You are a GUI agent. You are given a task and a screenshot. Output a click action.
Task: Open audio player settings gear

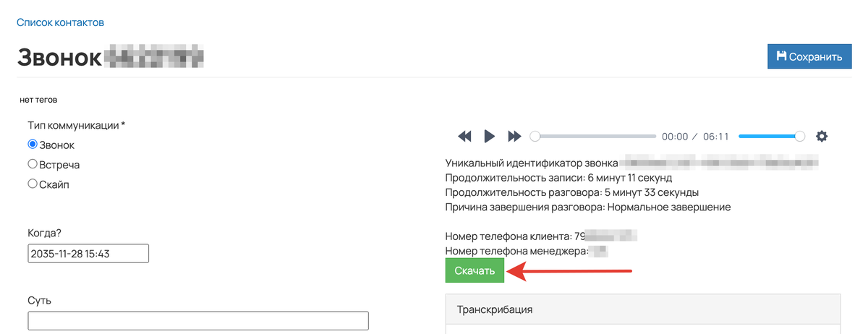(x=821, y=136)
